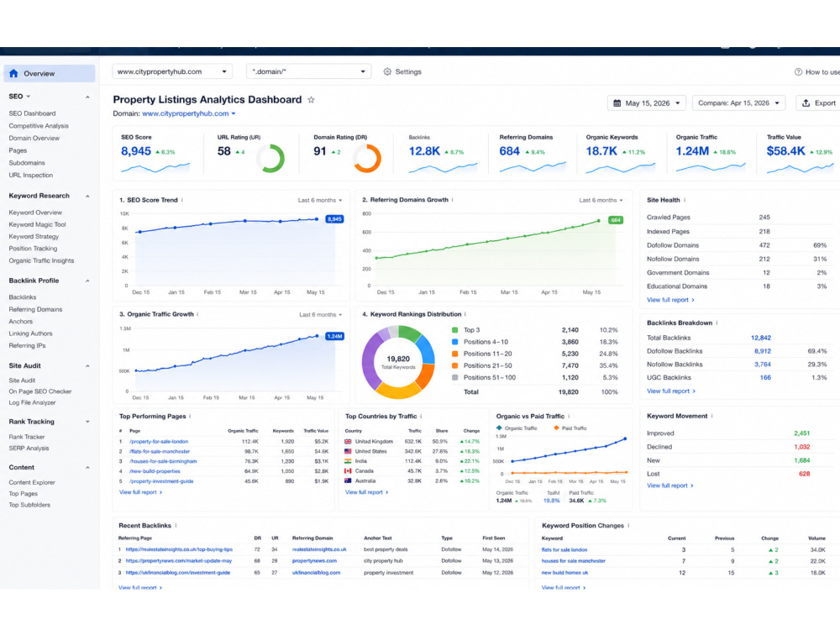Click the Positions 4–10 blue legend swatch
Image resolution: width=840 pixels, height=630 pixels.
[454, 342]
